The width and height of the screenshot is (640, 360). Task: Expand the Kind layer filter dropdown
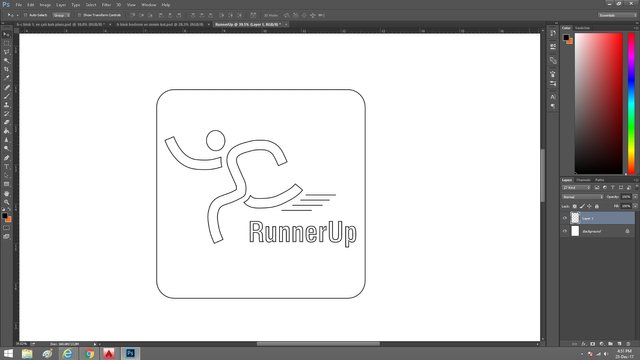(x=576, y=188)
